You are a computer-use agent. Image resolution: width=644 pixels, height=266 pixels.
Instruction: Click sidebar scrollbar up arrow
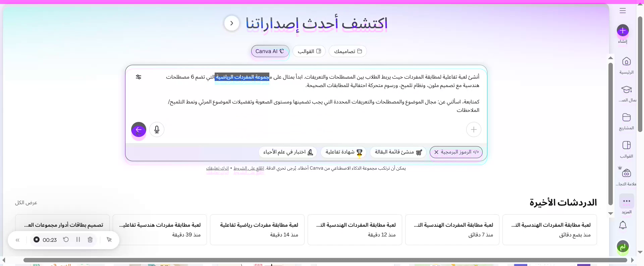(611, 58)
